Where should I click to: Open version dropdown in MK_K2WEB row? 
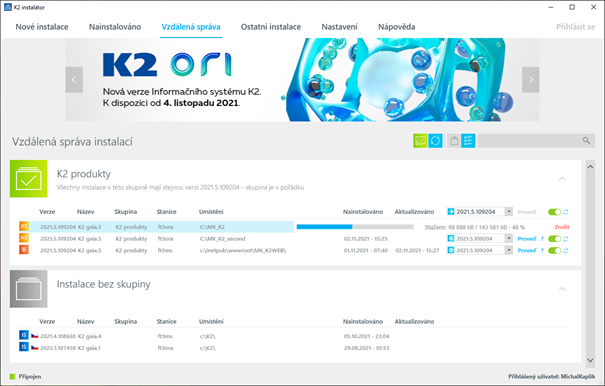[509, 250]
